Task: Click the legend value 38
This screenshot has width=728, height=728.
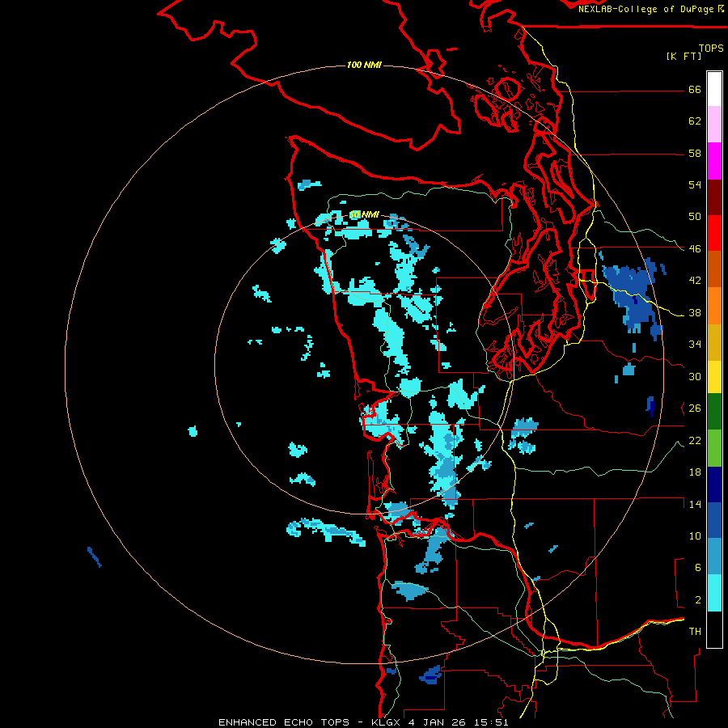Action: 695,313
